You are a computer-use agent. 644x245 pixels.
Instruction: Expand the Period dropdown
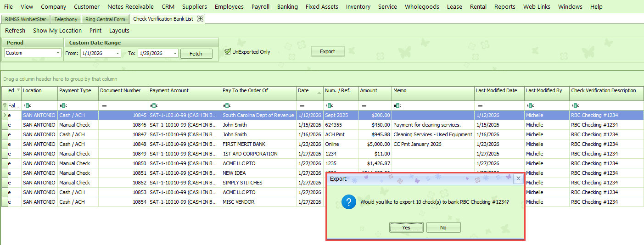tap(58, 53)
